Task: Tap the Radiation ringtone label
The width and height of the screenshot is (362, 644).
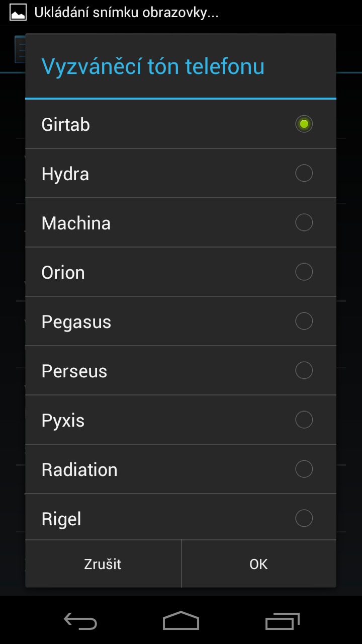Action: click(79, 470)
